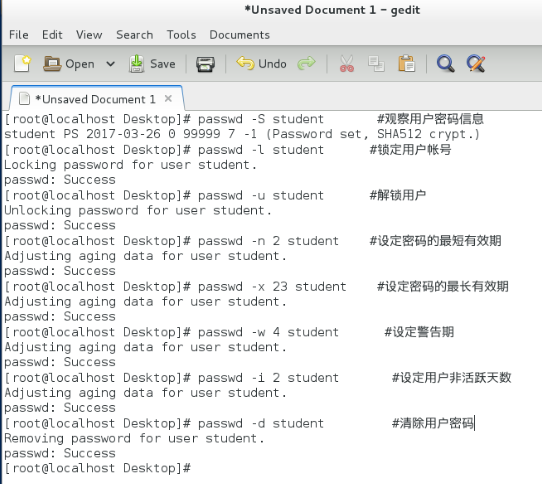Click the '#设定警告期' comment

tap(419, 332)
